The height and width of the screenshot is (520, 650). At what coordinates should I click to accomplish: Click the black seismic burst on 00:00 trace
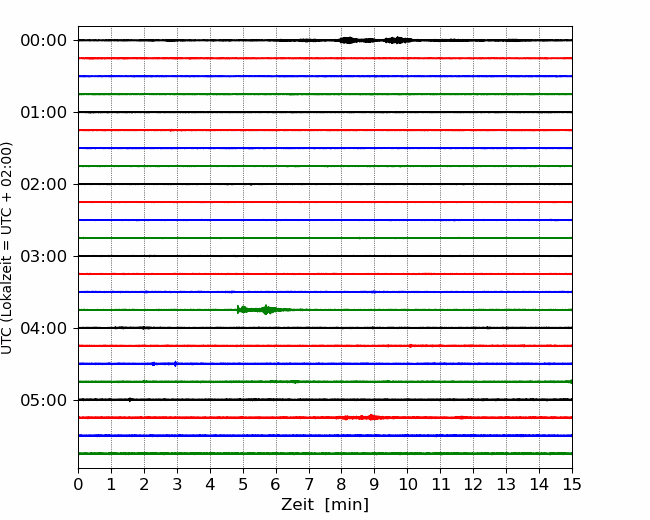(x=375, y=40)
